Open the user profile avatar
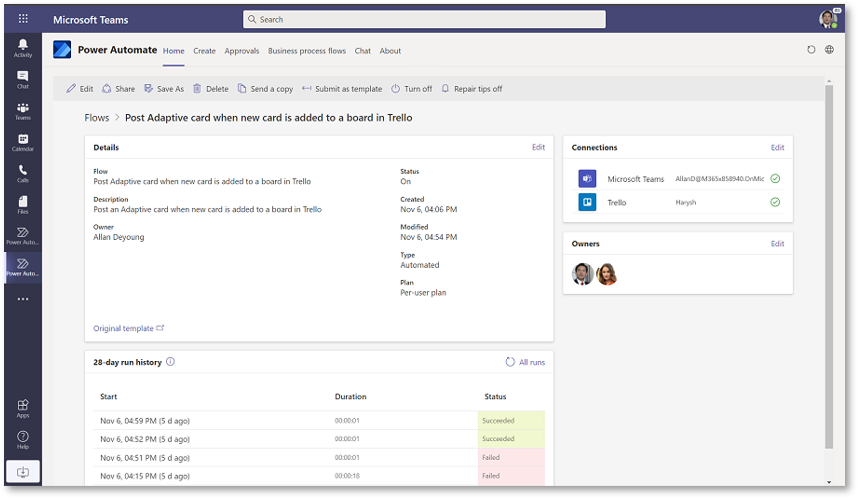The image size is (858, 499). 828,19
